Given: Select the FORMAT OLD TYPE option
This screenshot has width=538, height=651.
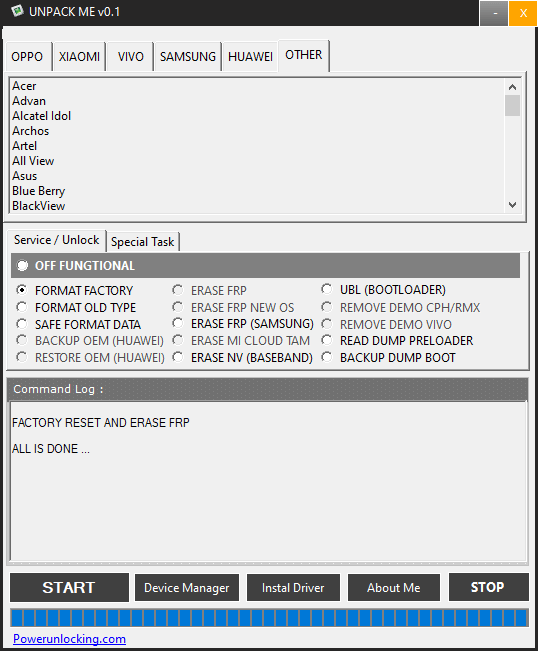Looking at the screenshot, I should (x=22, y=307).
